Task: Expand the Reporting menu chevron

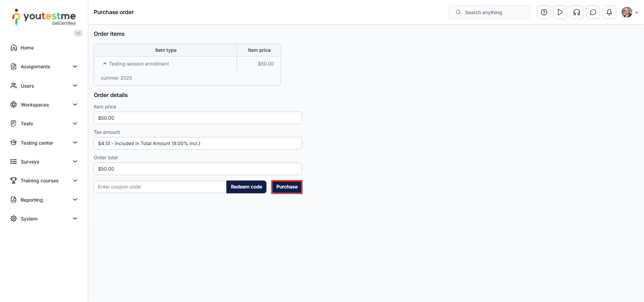Action: click(75, 200)
